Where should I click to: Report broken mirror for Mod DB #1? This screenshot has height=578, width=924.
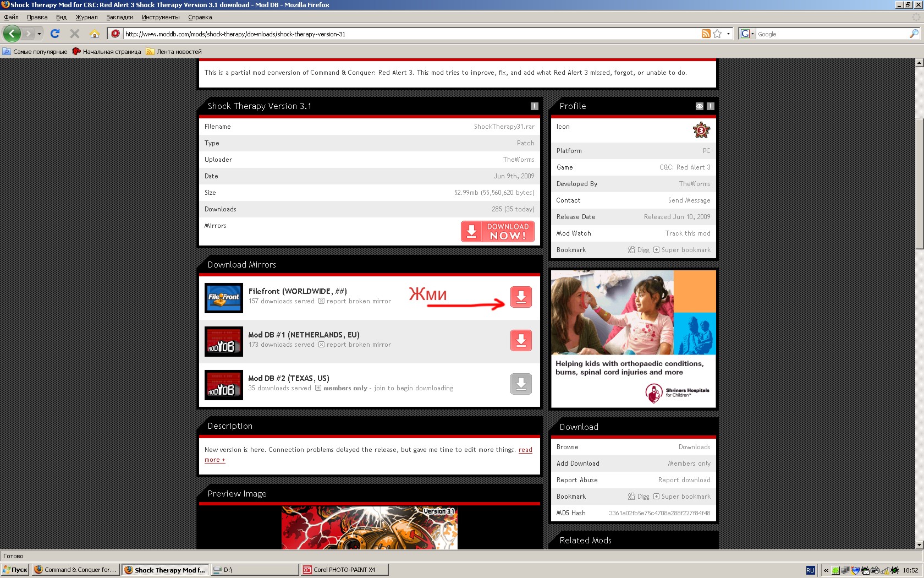tap(355, 345)
